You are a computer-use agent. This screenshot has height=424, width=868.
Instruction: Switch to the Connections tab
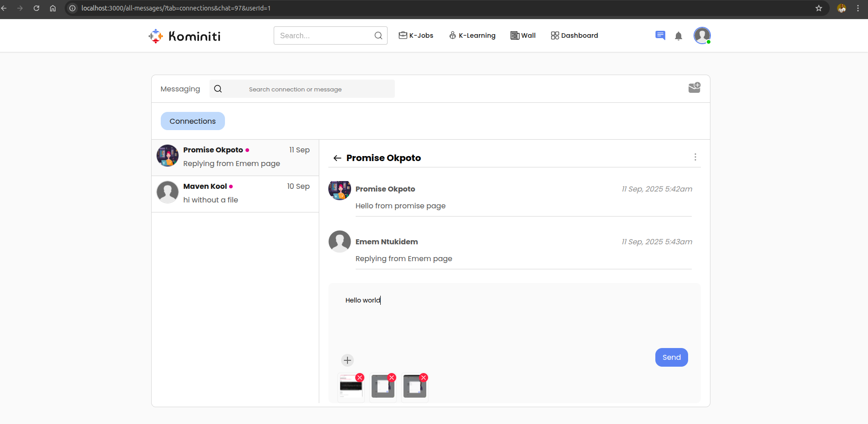pyautogui.click(x=193, y=121)
